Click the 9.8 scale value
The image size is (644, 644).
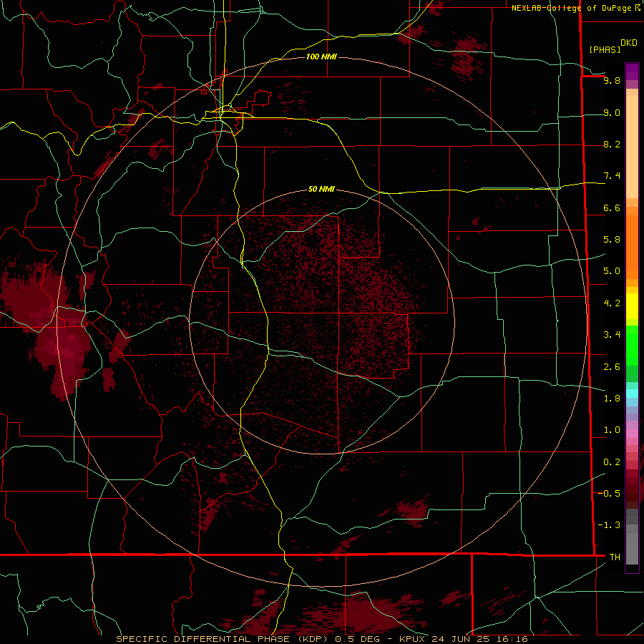click(x=612, y=80)
